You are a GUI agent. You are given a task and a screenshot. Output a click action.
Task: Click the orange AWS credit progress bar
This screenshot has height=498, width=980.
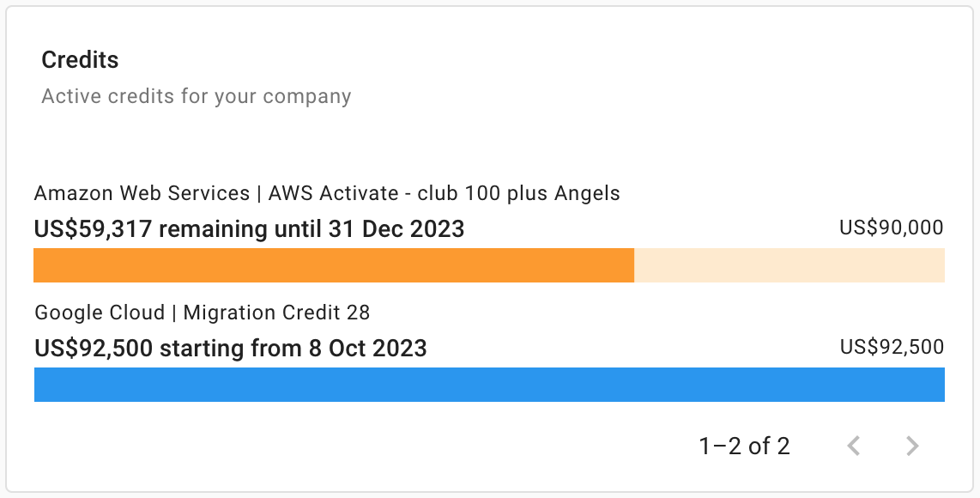333,265
